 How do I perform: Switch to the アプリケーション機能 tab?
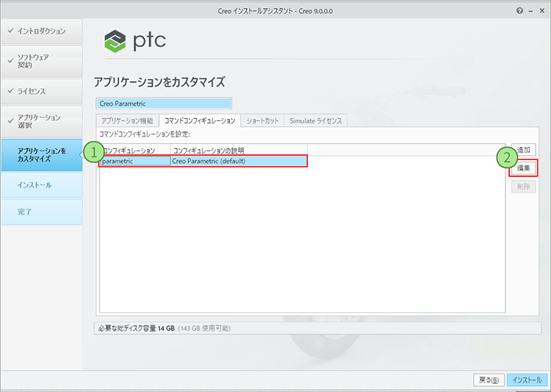[x=127, y=121]
